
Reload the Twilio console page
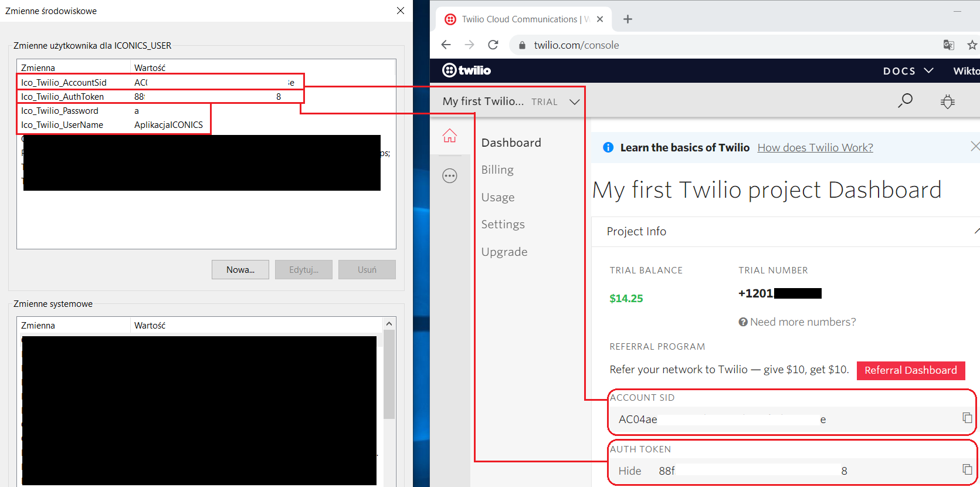coord(493,45)
